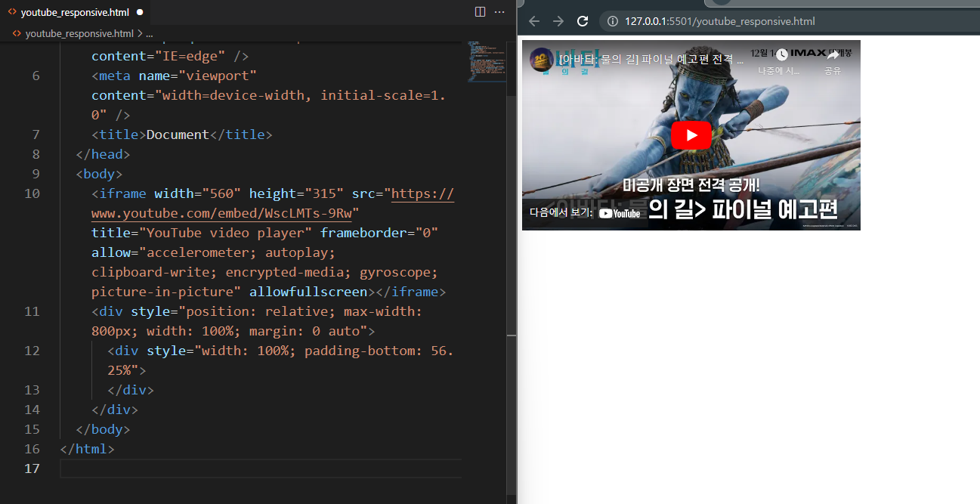
Task: Click the closing </head> tag
Action: (104, 154)
